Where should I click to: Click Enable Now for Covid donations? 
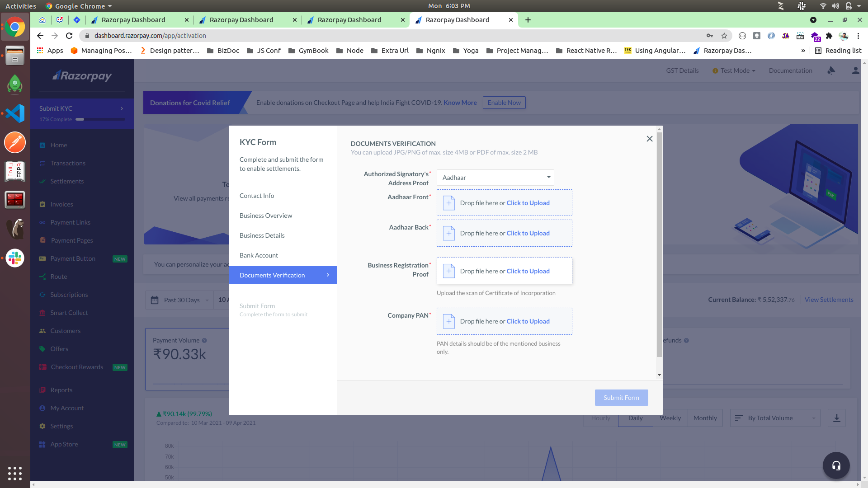504,103
